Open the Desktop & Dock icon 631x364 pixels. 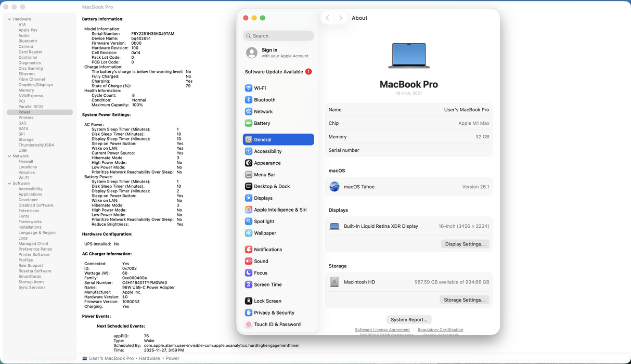[249, 186]
